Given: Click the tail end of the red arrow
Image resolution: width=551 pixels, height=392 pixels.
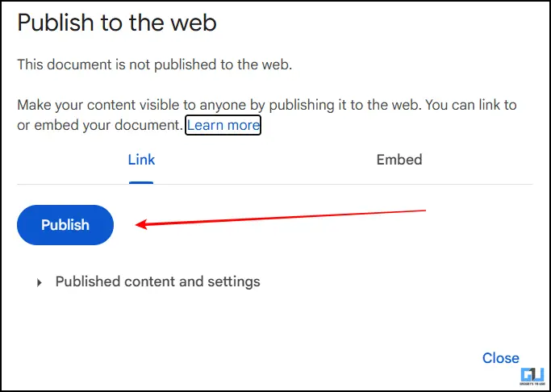Looking at the screenshot, I should click(422, 211).
